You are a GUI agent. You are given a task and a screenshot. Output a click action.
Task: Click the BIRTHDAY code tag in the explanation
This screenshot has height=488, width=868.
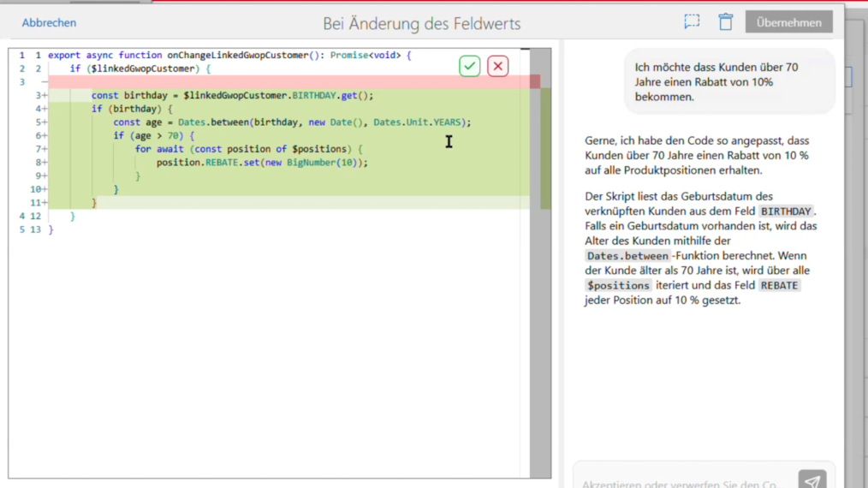pos(787,211)
